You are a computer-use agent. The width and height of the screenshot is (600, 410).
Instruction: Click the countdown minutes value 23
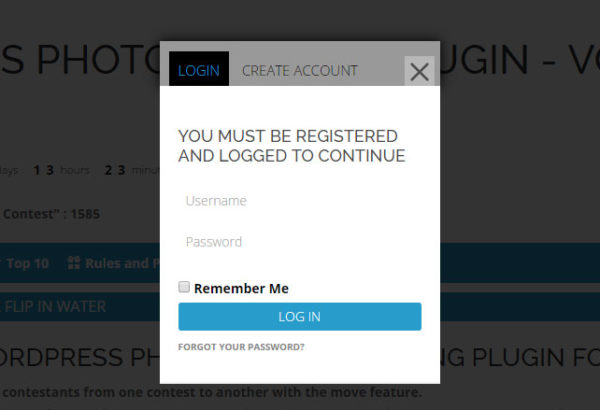click(115, 170)
